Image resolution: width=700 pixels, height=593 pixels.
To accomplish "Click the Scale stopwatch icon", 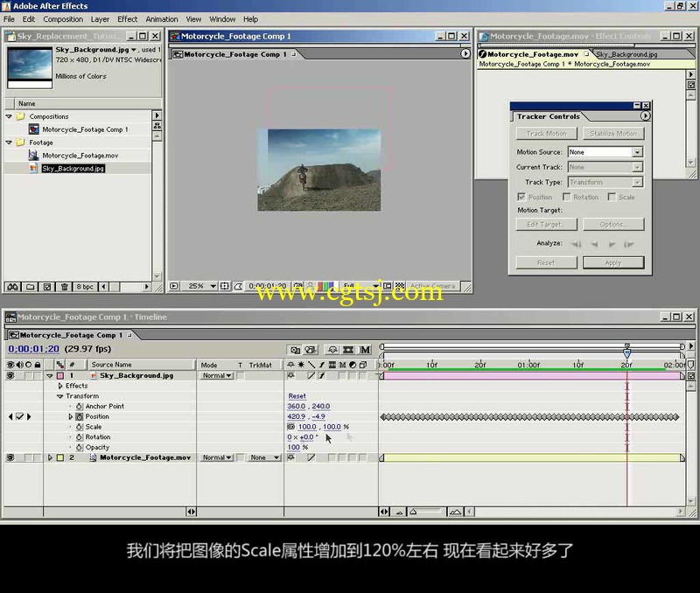I will point(79,427).
